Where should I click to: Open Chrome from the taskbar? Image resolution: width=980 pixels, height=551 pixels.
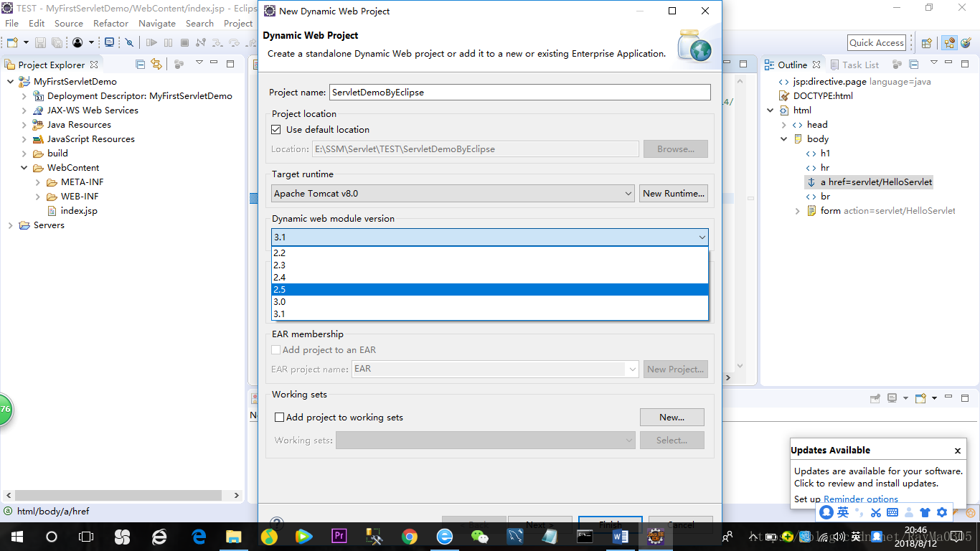[x=410, y=536]
